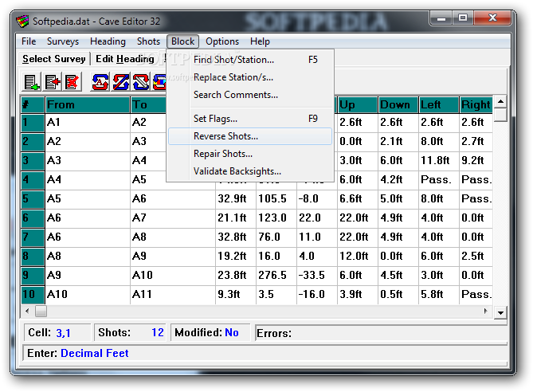Click the insert shot icon with red arrow

(x=52, y=81)
